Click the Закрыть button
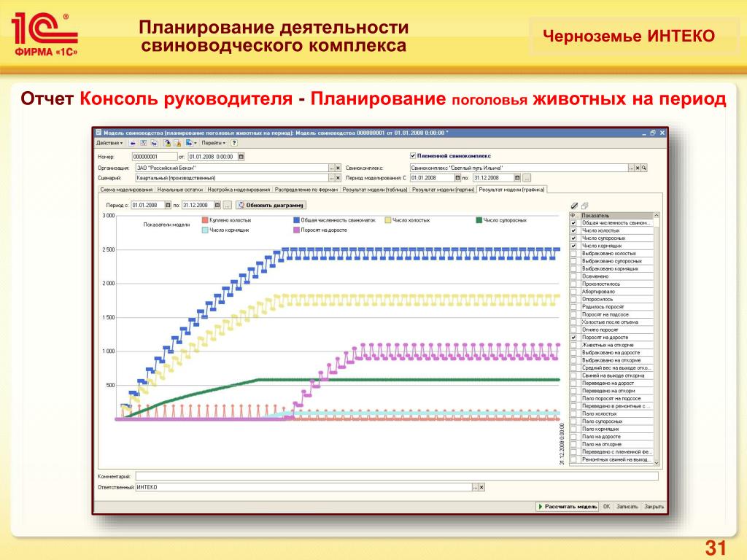Viewport: 747px width, 560px height. pos(654,507)
